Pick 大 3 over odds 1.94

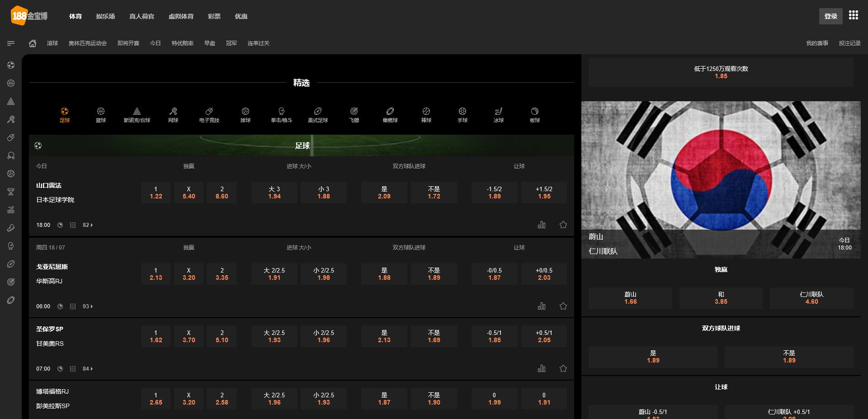(x=274, y=193)
